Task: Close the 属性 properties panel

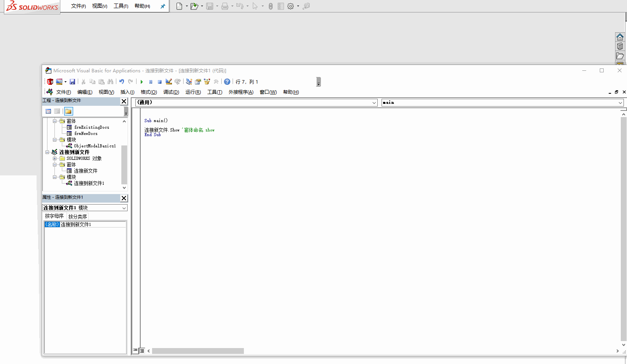Action: (124, 198)
